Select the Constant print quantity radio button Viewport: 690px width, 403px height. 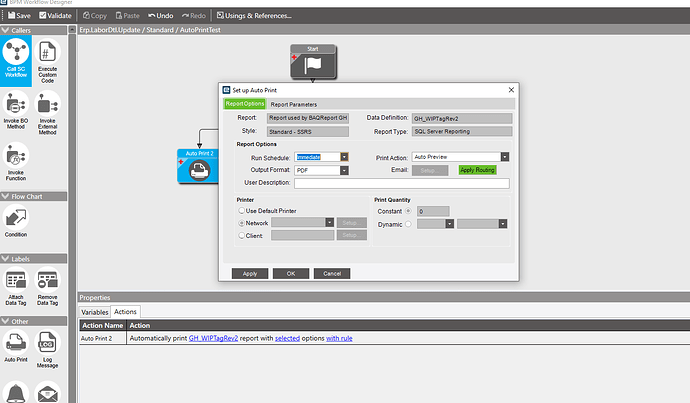tap(408, 211)
